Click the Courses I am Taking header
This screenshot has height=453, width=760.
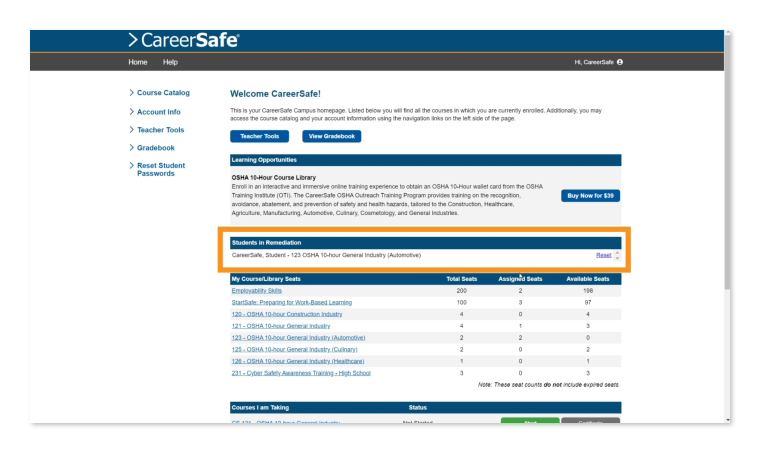260,407
